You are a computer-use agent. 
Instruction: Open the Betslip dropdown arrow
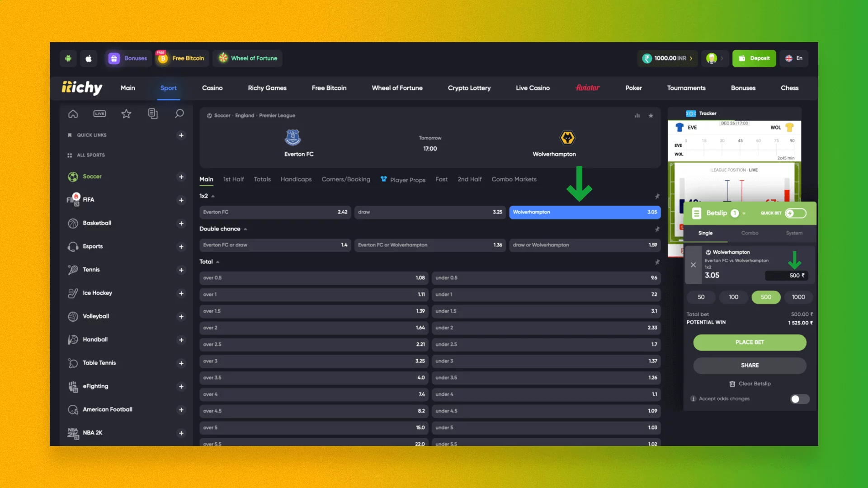click(744, 214)
